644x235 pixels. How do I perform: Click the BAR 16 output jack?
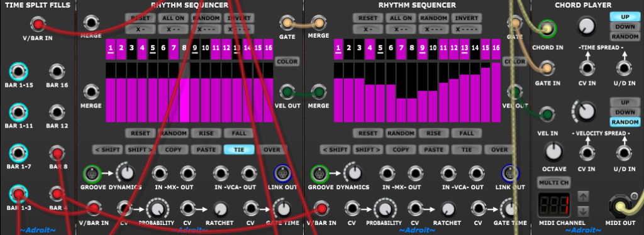[x=57, y=72]
